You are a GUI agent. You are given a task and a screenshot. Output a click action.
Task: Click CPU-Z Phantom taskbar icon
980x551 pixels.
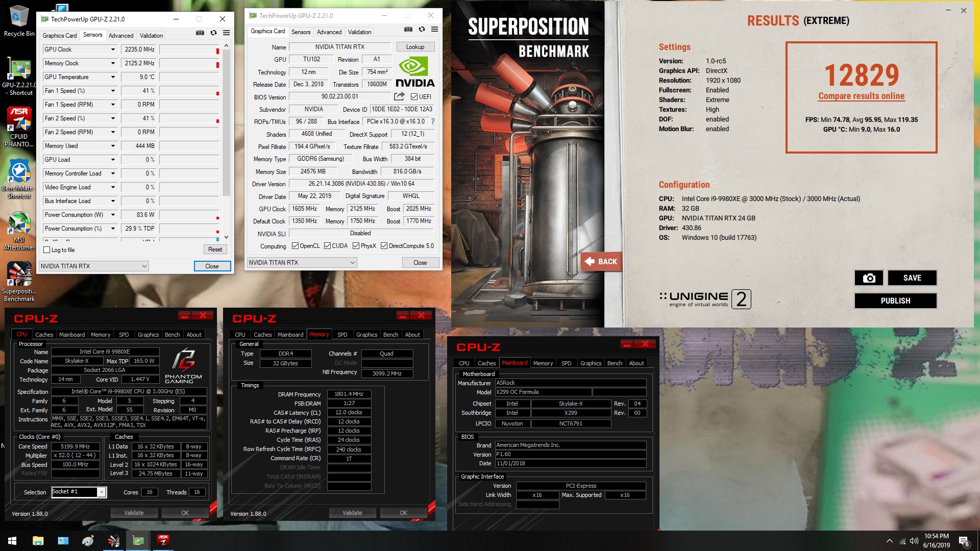[x=163, y=541]
